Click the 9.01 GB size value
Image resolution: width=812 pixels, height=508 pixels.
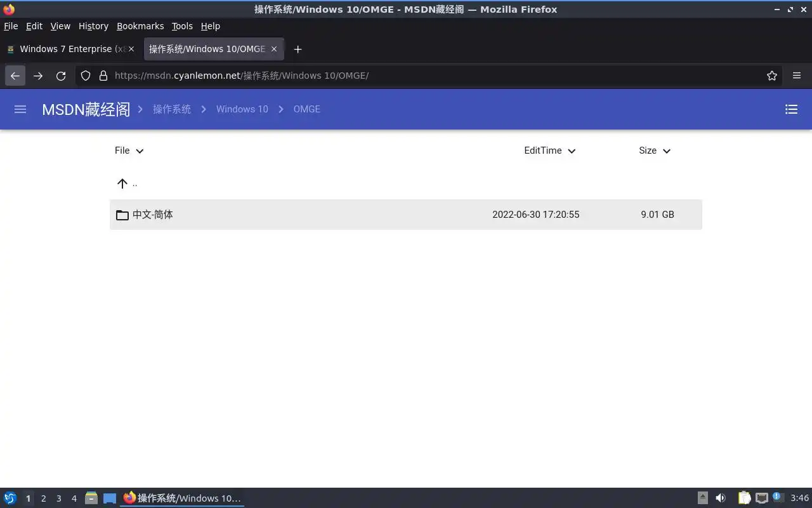point(657,215)
